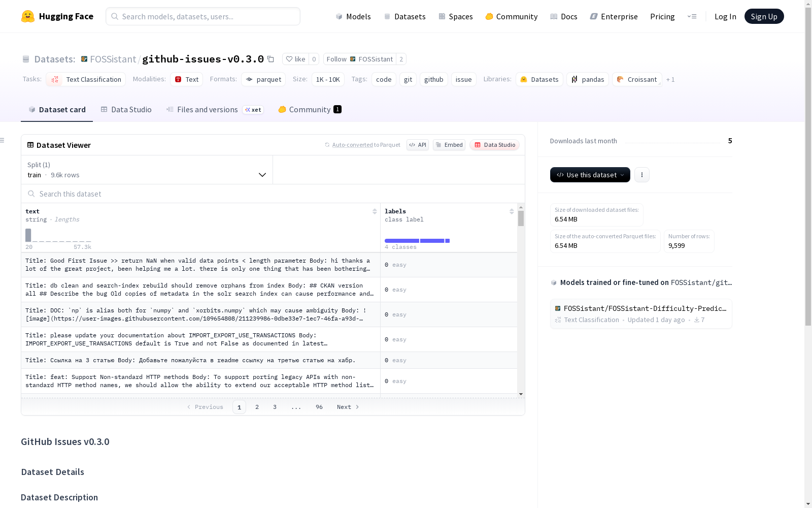812x508 pixels.
Task: Click the row 'Title: DOC: np is alias'
Action: [269, 314]
